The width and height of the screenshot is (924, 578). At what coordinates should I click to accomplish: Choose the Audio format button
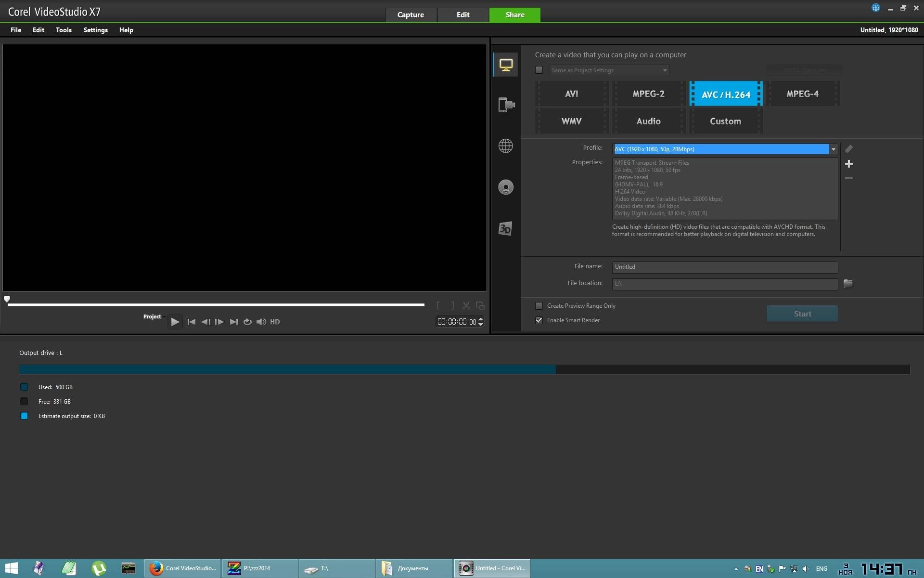649,121
